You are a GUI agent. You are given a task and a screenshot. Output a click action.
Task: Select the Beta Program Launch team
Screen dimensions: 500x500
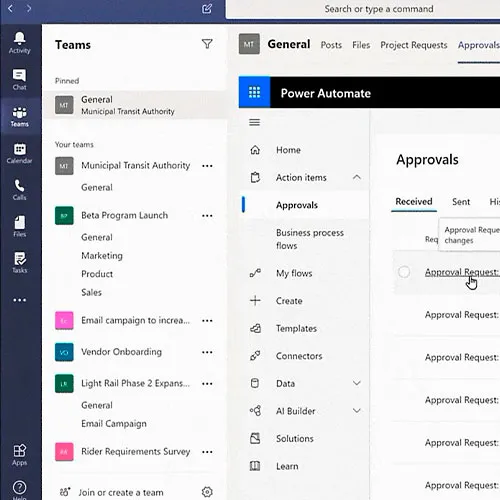(124, 215)
